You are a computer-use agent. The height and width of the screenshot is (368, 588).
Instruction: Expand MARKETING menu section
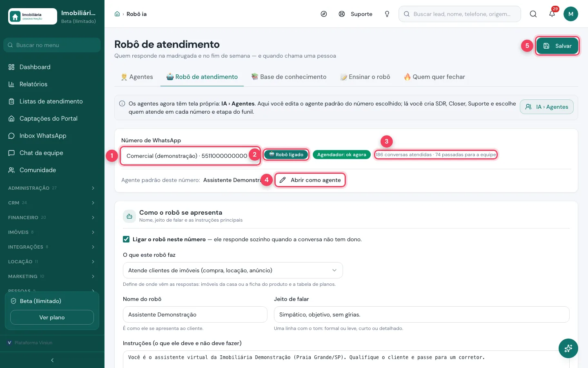coord(52,276)
